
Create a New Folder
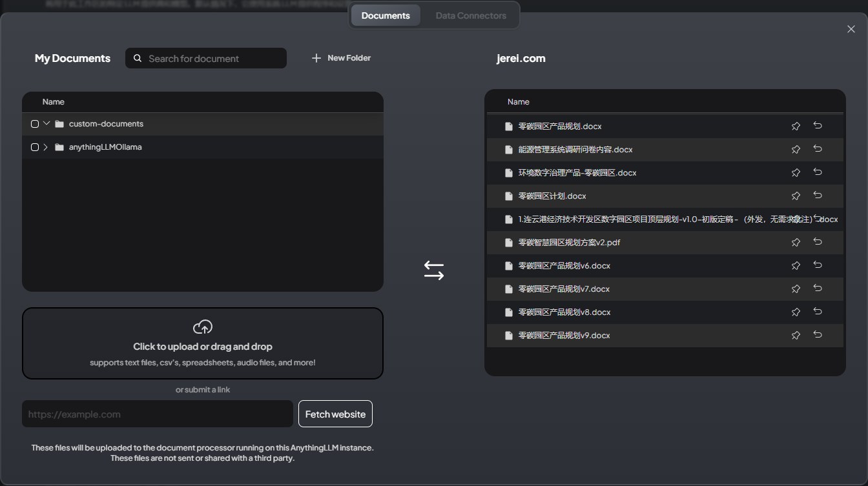(x=341, y=58)
